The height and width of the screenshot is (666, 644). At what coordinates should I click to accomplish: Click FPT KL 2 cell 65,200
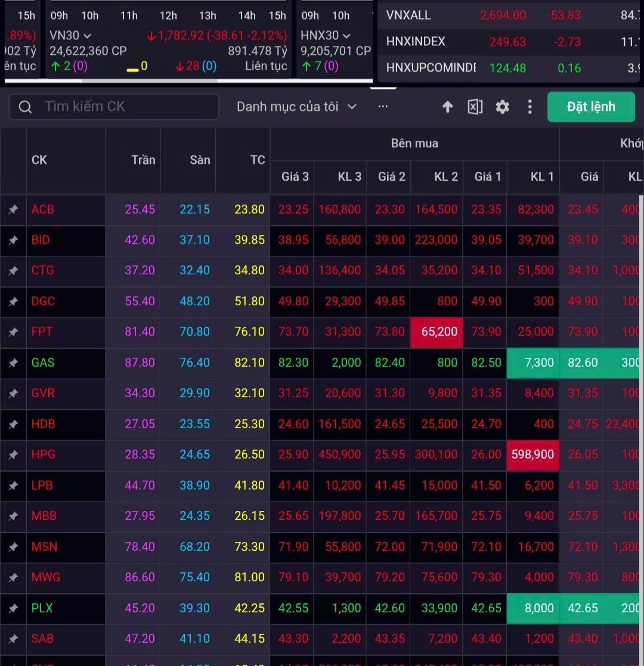[x=436, y=332]
